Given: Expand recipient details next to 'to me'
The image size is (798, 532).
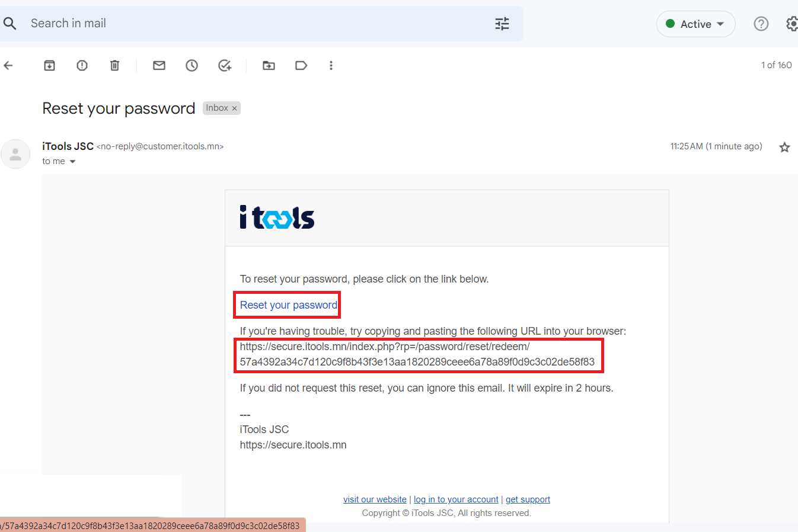Looking at the screenshot, I should click(73, 162).
